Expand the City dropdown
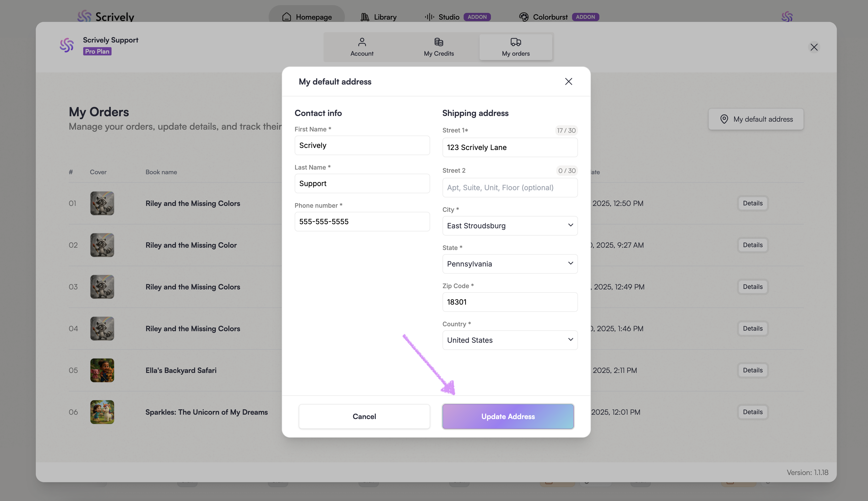Image resolution: width=868 pixels, height=501 pixels. click(510, 226)
